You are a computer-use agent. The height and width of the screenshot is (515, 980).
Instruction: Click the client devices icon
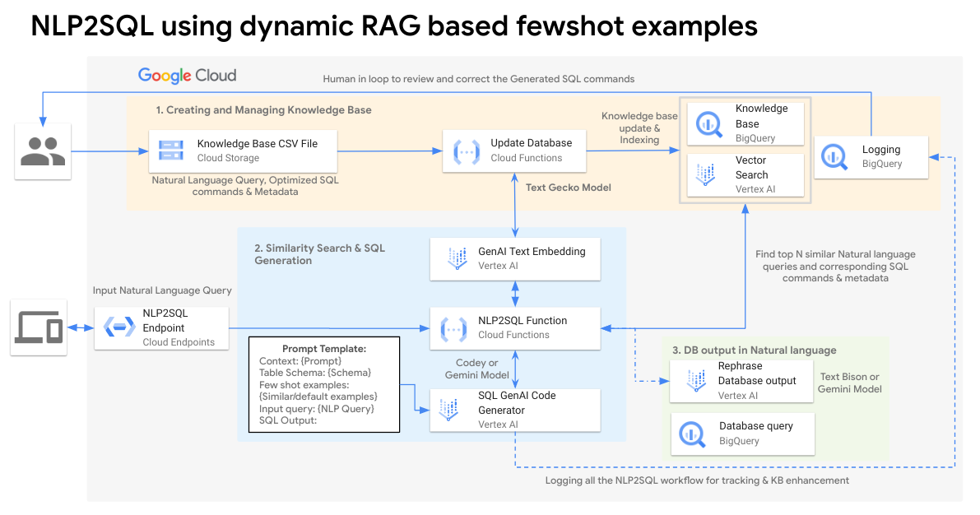(x=39, y=327)
